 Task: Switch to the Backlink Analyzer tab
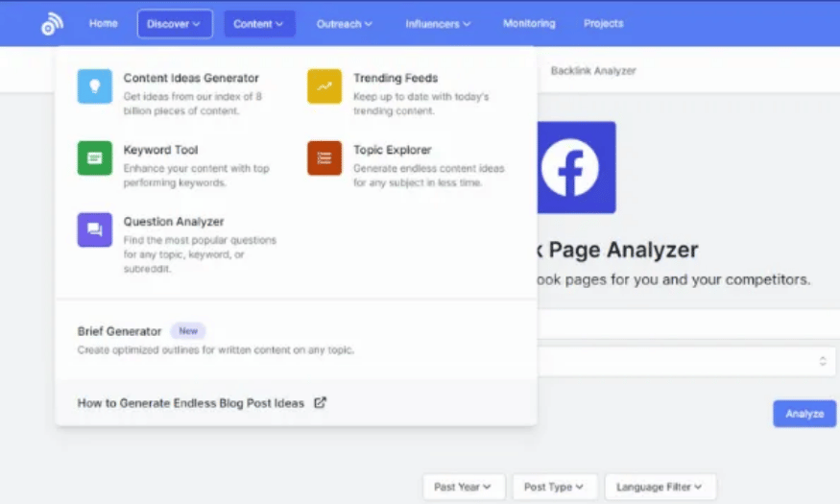click(593, 71)
